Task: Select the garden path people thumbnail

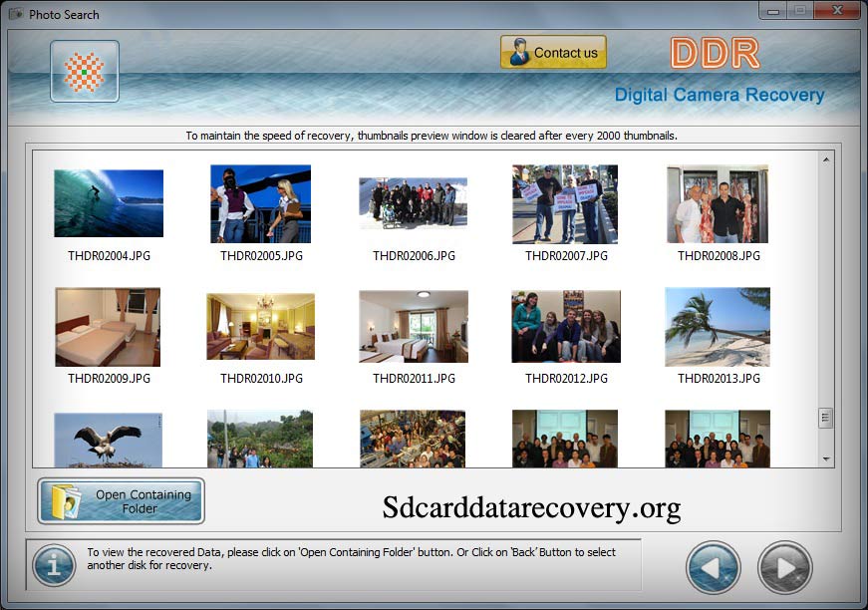Action: click(x=260, y=439)
